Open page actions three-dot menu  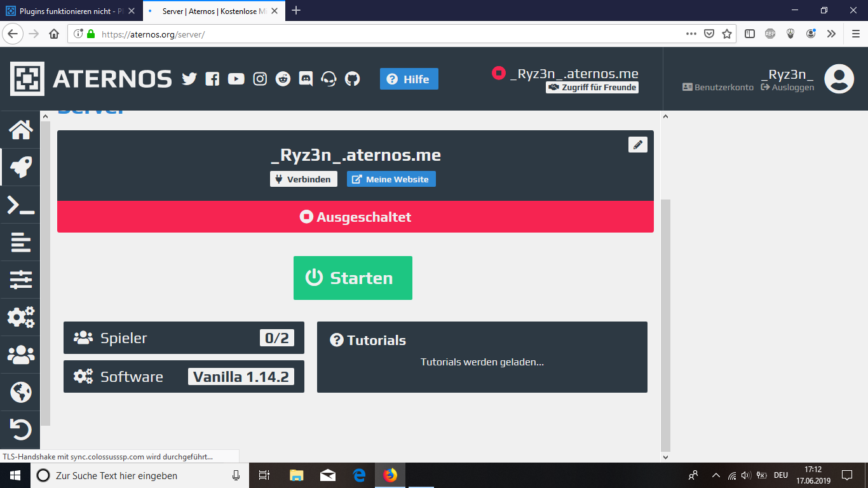pos(691,34)
